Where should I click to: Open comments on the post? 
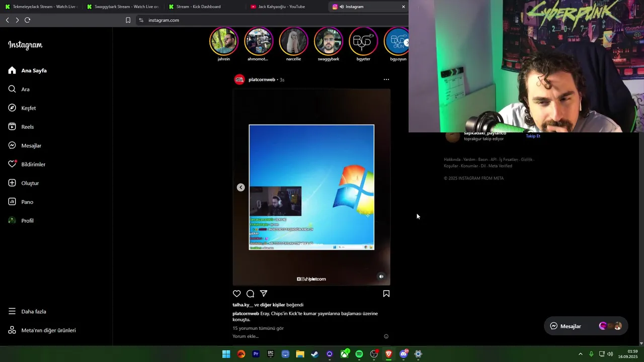[250, 294]
